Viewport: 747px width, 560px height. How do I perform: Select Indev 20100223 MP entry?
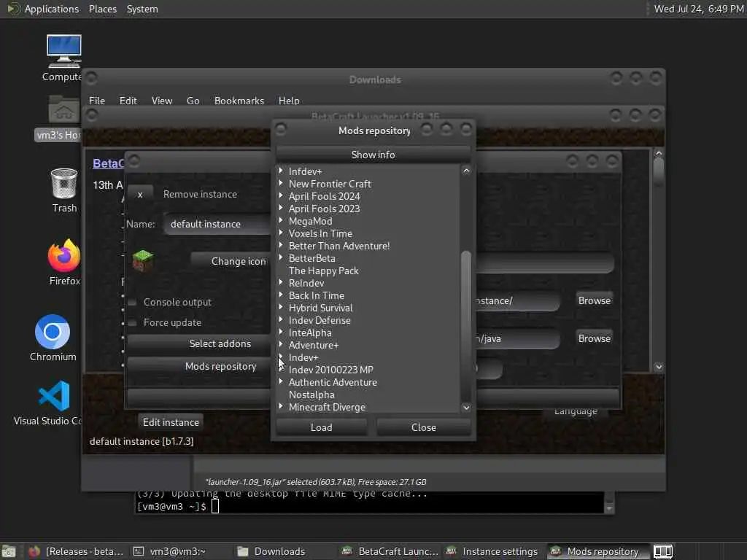330,370
